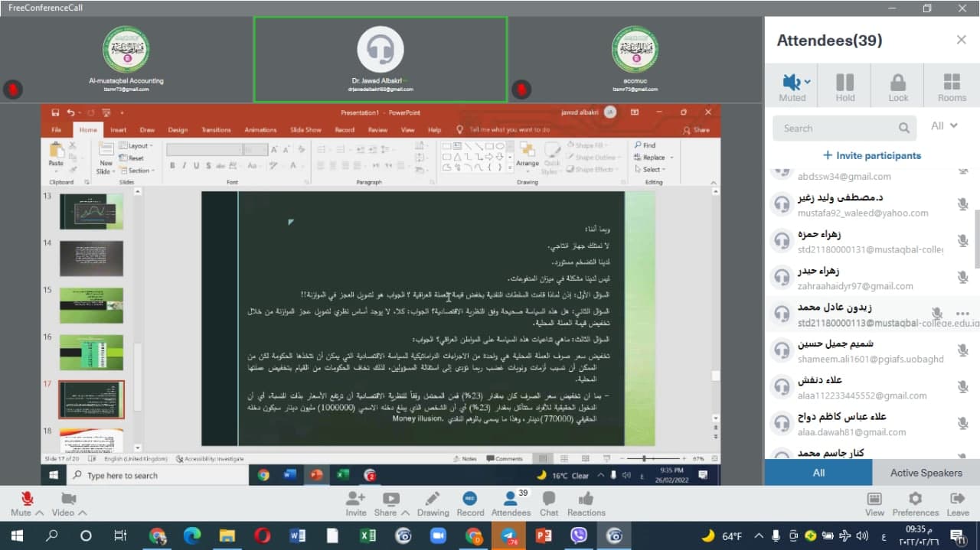Open more options for زيدون عادل محمد

pyautogui.click(x=962, y=314)
